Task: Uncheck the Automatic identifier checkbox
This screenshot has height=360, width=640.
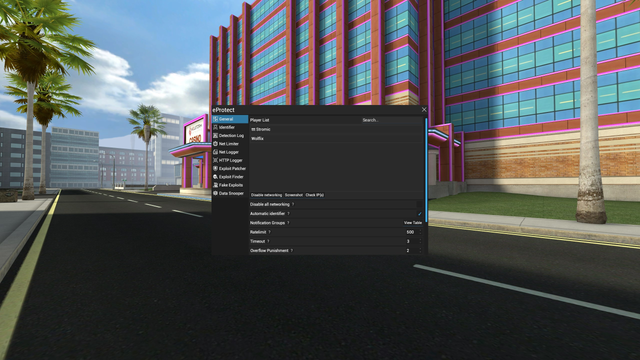Action: 420,213
